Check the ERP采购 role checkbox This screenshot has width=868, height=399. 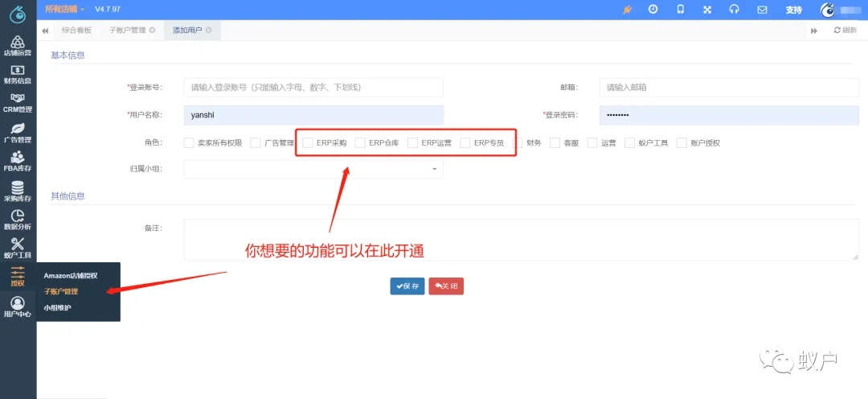pyautogui.click(x=308, y=143)
